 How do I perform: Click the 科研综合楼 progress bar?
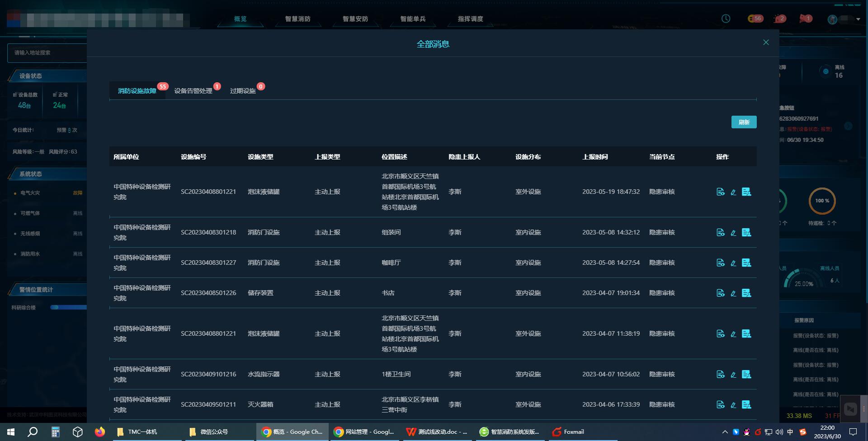[68, 307]
